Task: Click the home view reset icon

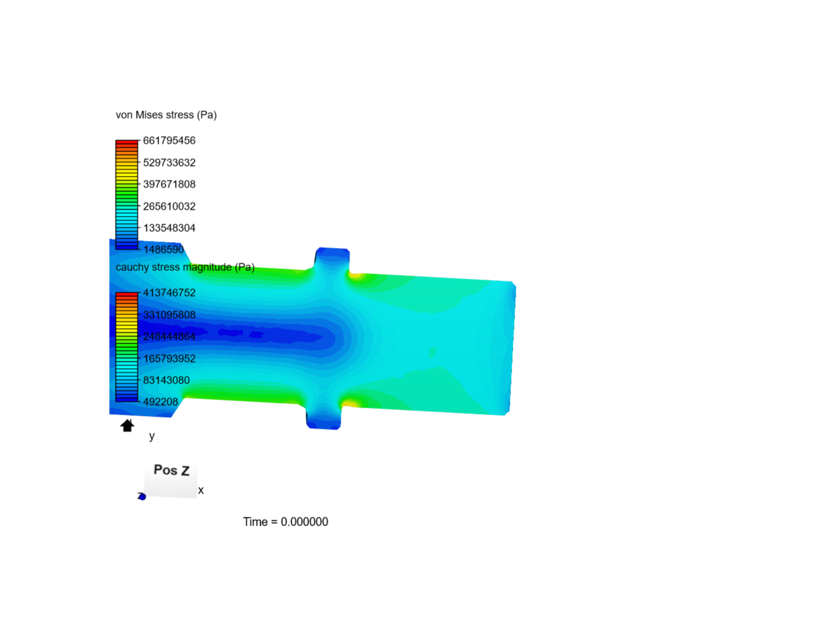Action: click(127, 425)
